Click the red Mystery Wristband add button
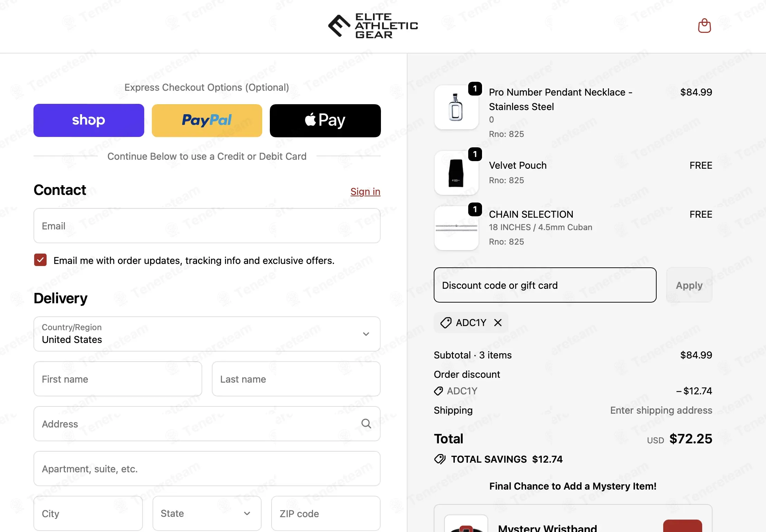Screen dimensions: 766x532 point(682,526)
